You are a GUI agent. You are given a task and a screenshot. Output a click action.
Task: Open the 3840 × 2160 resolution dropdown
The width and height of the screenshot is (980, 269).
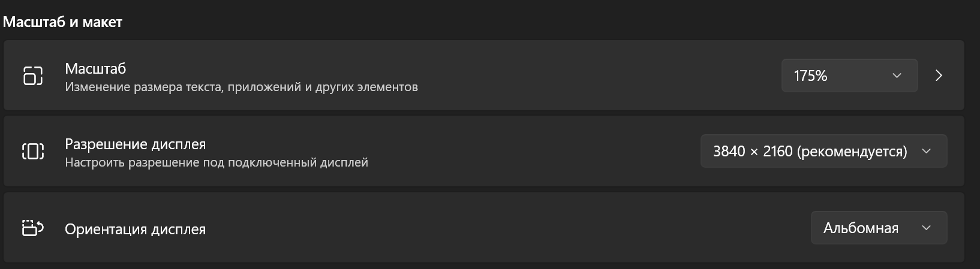823,151
